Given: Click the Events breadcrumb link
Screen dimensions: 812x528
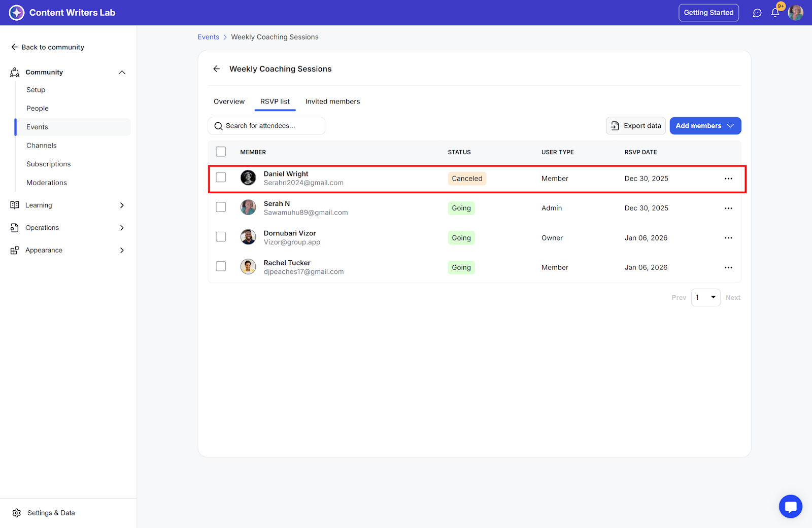Looking at the screenshot, I should point(208,37).
